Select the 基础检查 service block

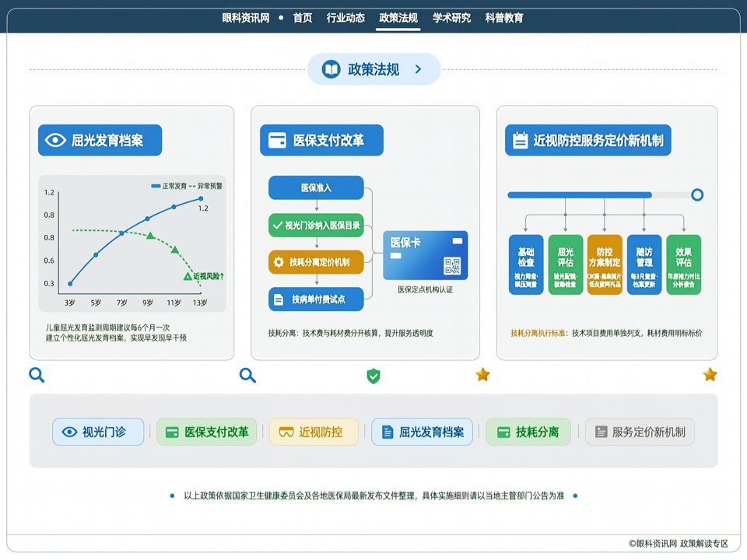click(526, 264)
